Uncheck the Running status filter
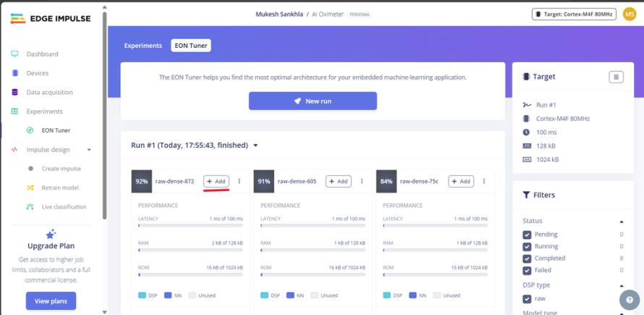This screenshot has height=315, width=644. click(x=527, y=246)
